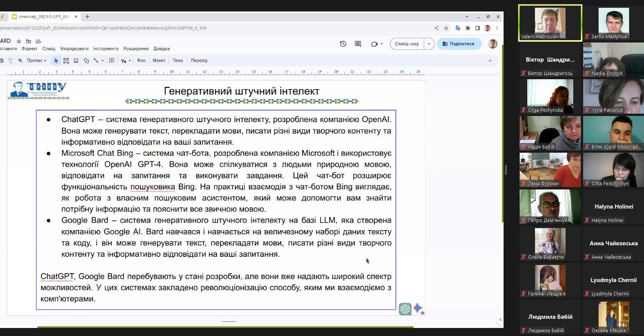Click the Фон background button

(141, 60)
